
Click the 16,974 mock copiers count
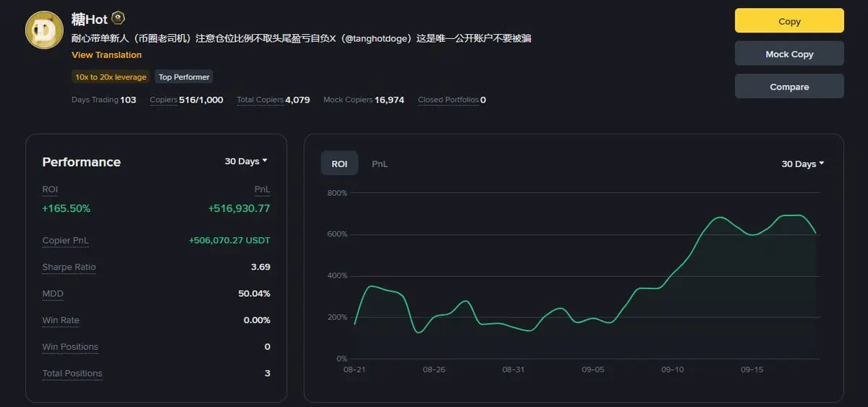pyautogui.click(x=389, y=100)
